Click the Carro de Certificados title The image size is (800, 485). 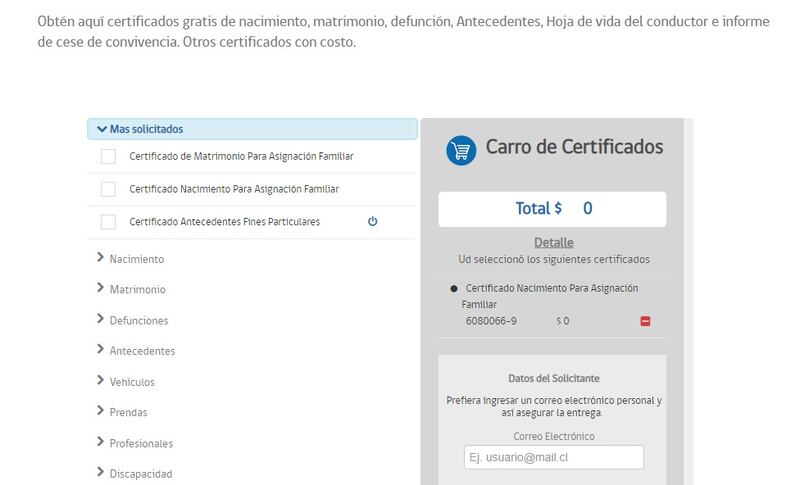click(x=574, y=147)
